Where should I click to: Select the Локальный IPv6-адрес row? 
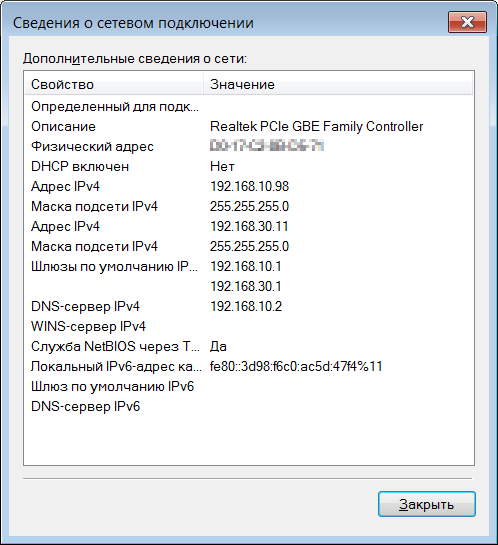tap(249, 366)
